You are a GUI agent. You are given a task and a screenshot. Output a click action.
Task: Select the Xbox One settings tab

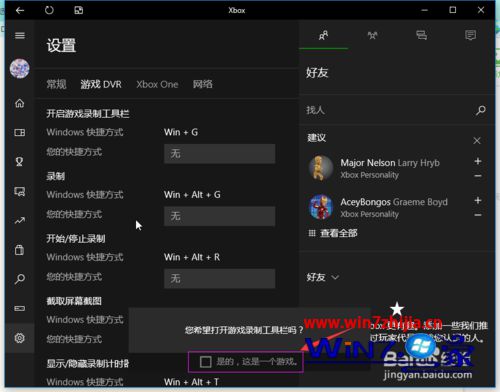(157, 84)
